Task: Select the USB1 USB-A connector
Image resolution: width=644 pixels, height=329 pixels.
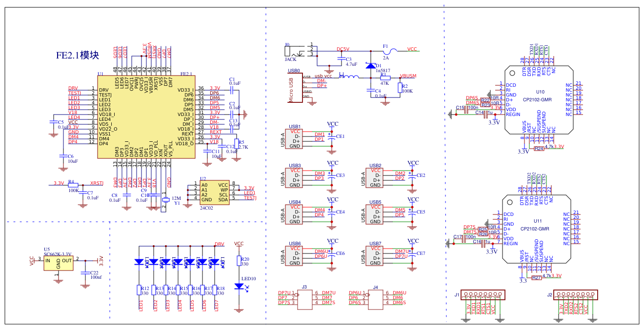Action: tap(295, 139)
